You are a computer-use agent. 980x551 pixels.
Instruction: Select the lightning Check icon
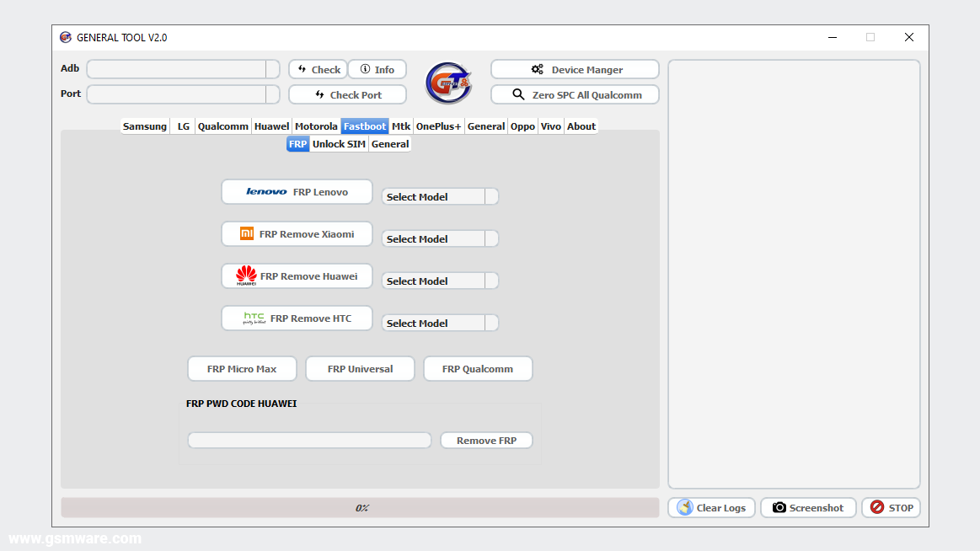tap(302, 69)
